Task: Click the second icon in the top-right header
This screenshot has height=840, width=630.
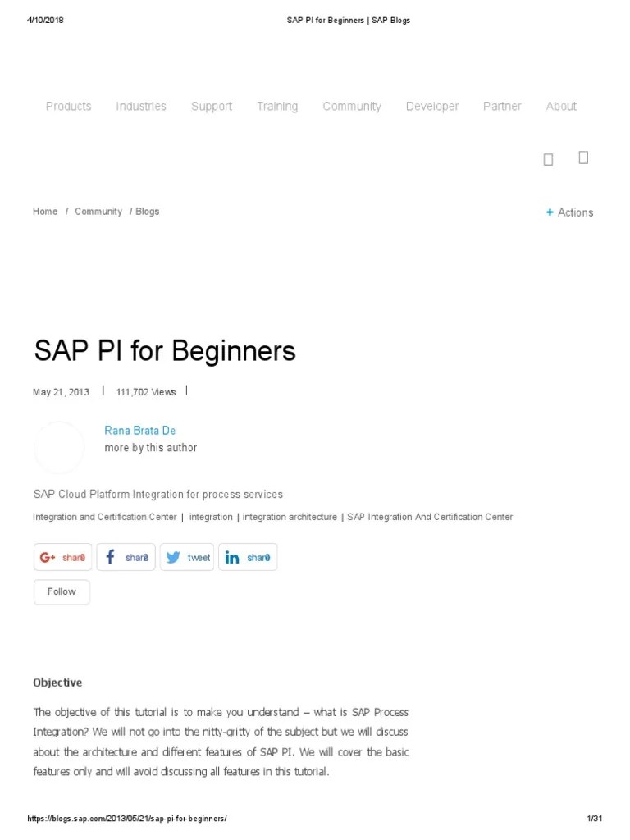Action: tap(583, 157)
